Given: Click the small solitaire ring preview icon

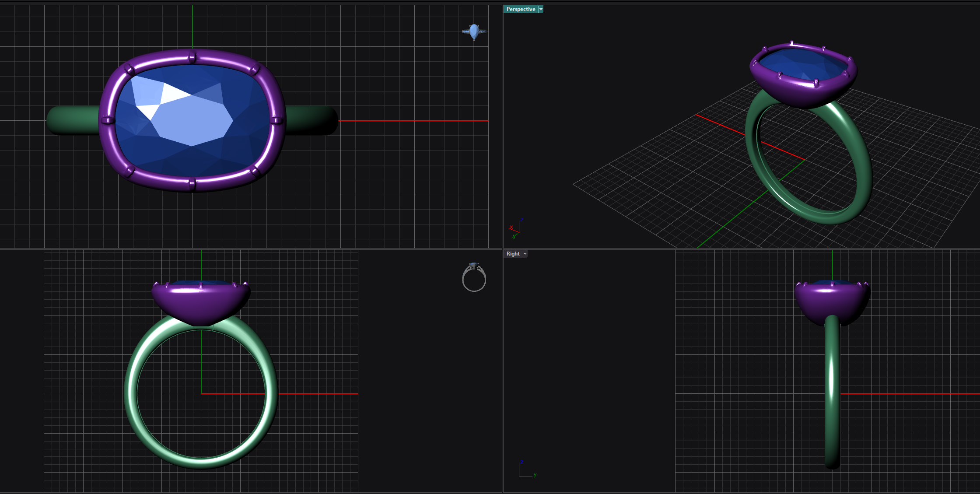Looking at the screenshot, I should (474, 277).
